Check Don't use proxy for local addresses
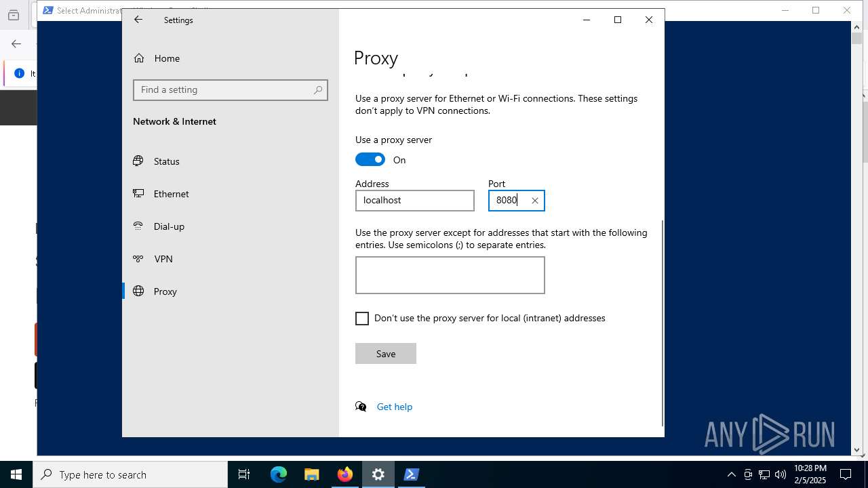Viewport: 868px width, 488px height. (x=362, y=319)
